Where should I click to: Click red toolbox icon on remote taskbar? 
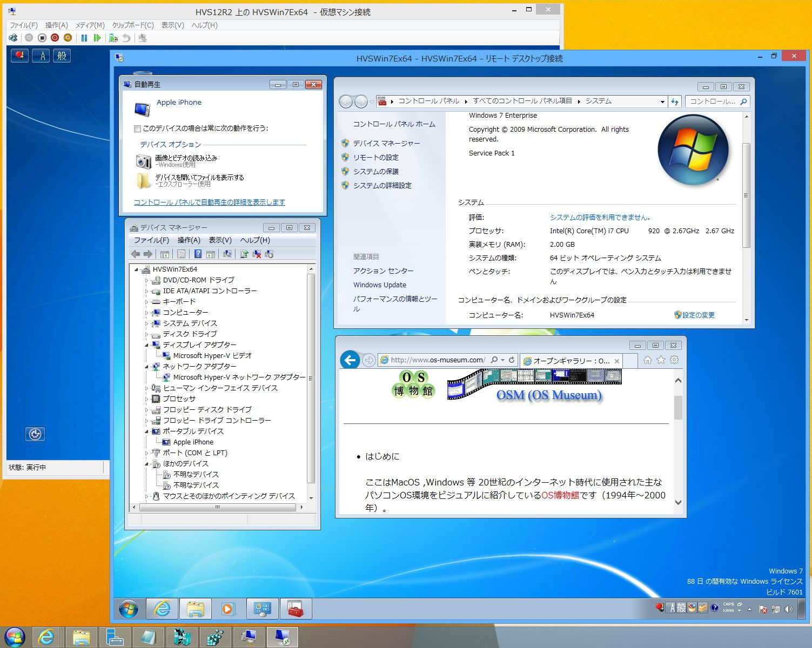point(296,609)
